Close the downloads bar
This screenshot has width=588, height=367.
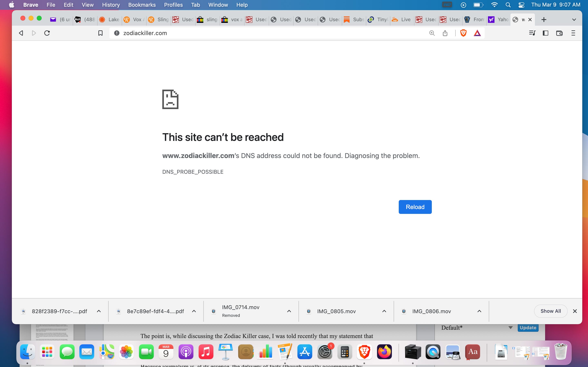[x=575, y=311]
